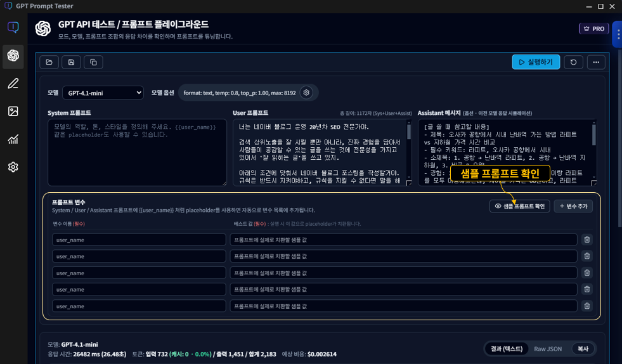
Task: Click the fifth test value input field
Action: pos(403,306)
